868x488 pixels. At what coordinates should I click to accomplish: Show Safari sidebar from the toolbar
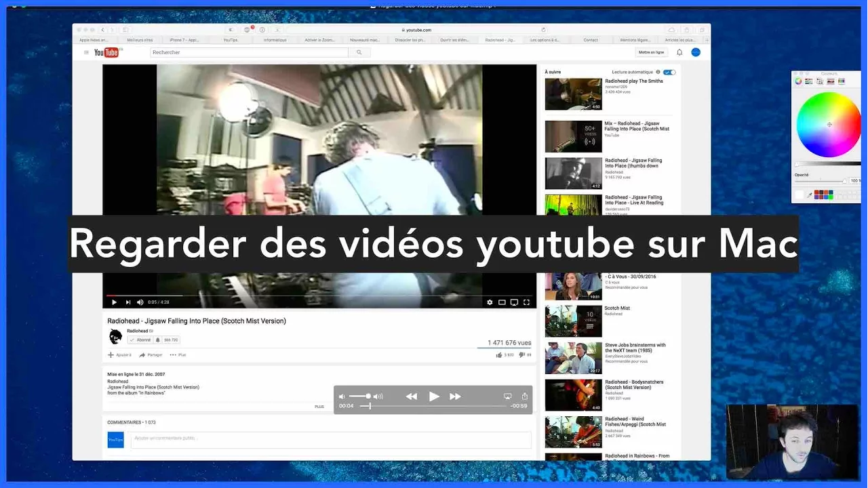(x=125, y=30)
